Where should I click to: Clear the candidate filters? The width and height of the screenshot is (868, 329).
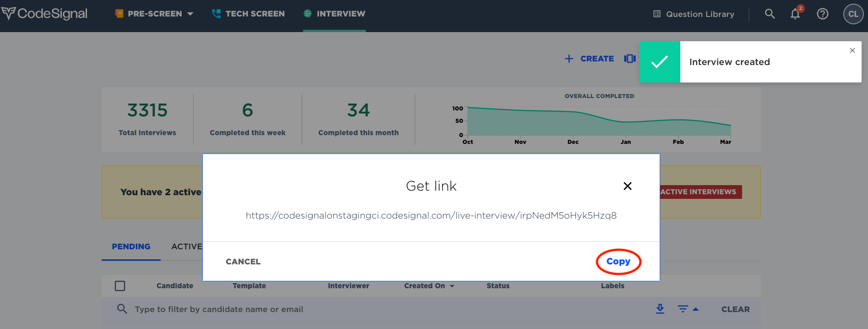click(x=735, y=309)
